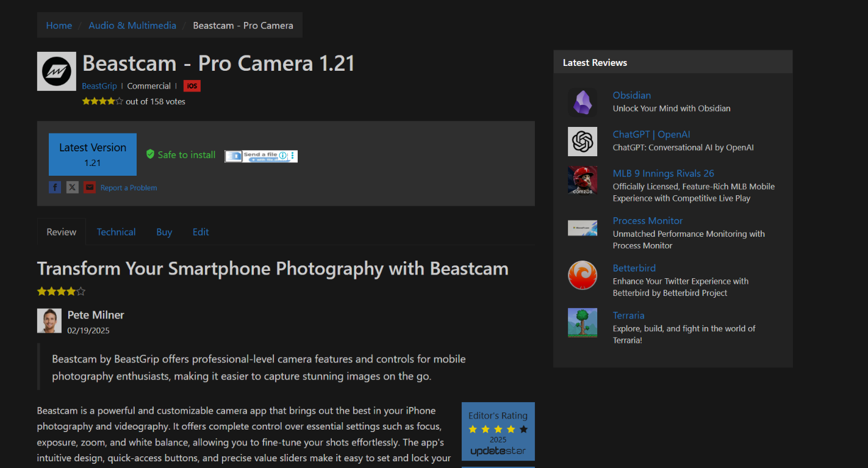Click the red iOS platform badge
The height and width of the screenshot is (468, 868).
pos(192,86)
